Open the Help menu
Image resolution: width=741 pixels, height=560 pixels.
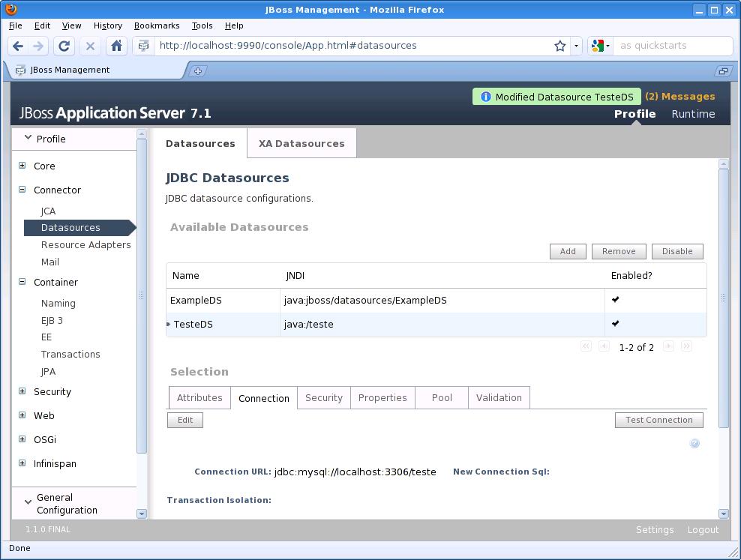coord(234,25)
